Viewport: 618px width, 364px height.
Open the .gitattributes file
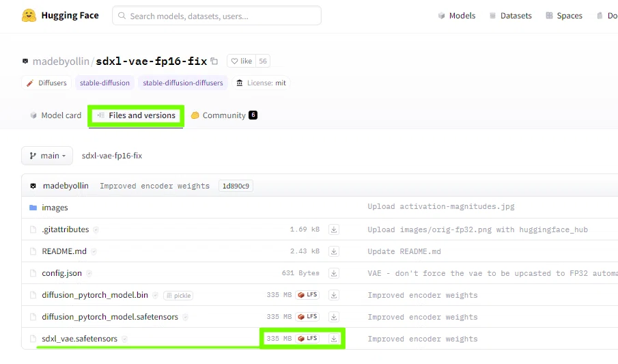(x=66, y=229)
